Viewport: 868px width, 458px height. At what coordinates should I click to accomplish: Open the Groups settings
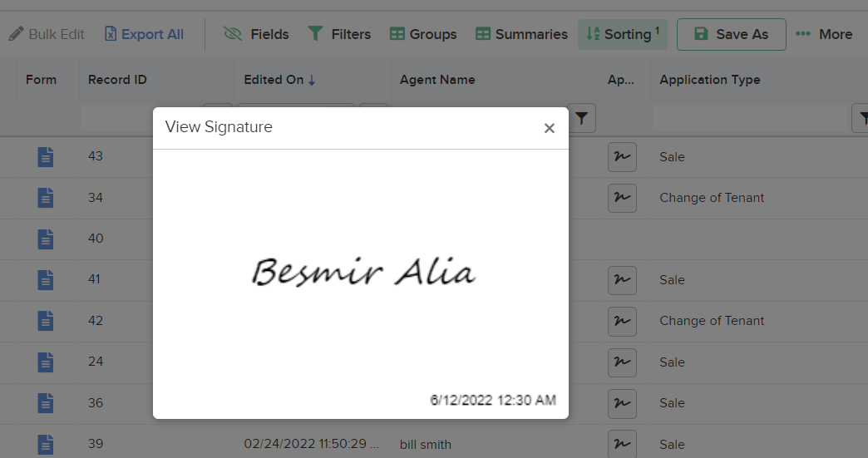coord(423,34)
